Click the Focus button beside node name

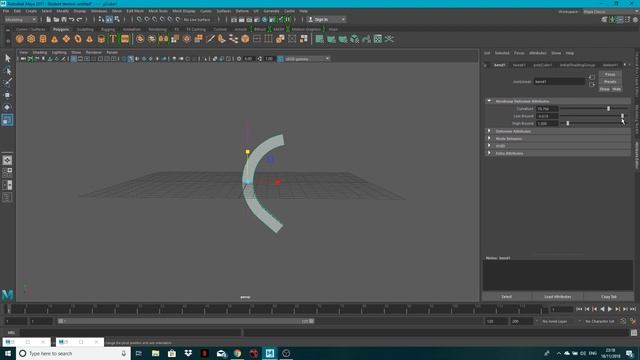point(610,74)
